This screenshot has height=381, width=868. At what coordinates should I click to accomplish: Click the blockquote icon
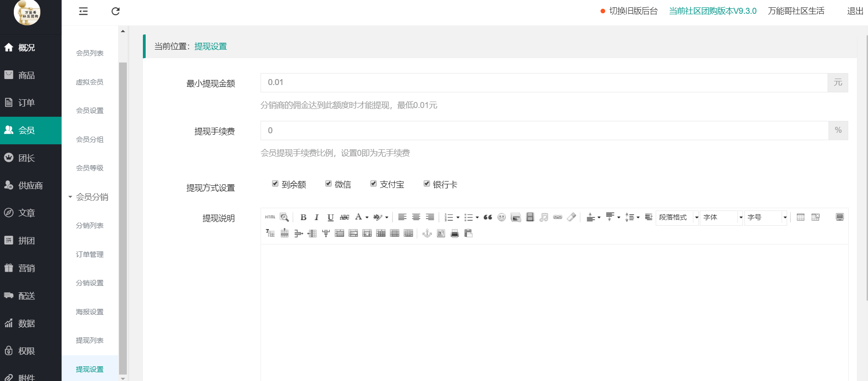pos(488,217)
